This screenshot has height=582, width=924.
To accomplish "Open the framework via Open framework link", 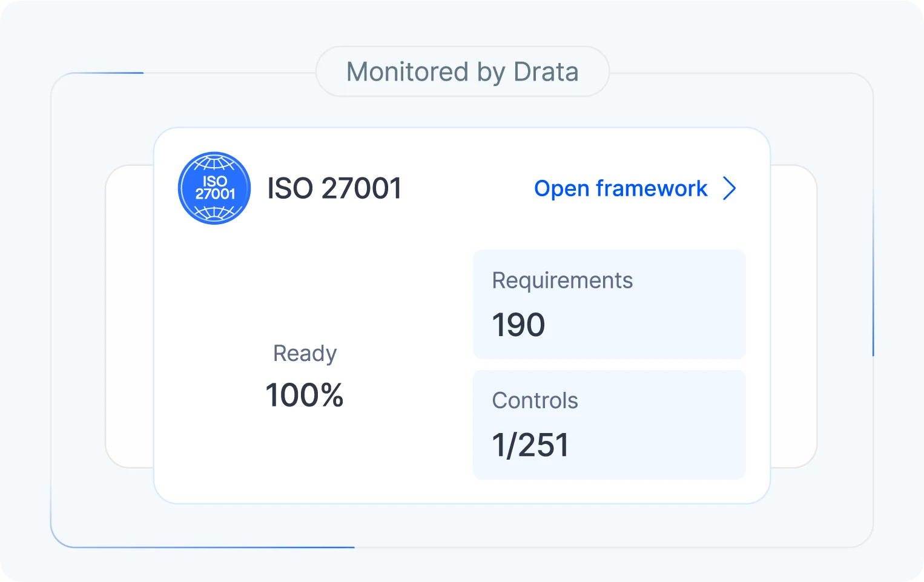I will [x=620, y=188].
